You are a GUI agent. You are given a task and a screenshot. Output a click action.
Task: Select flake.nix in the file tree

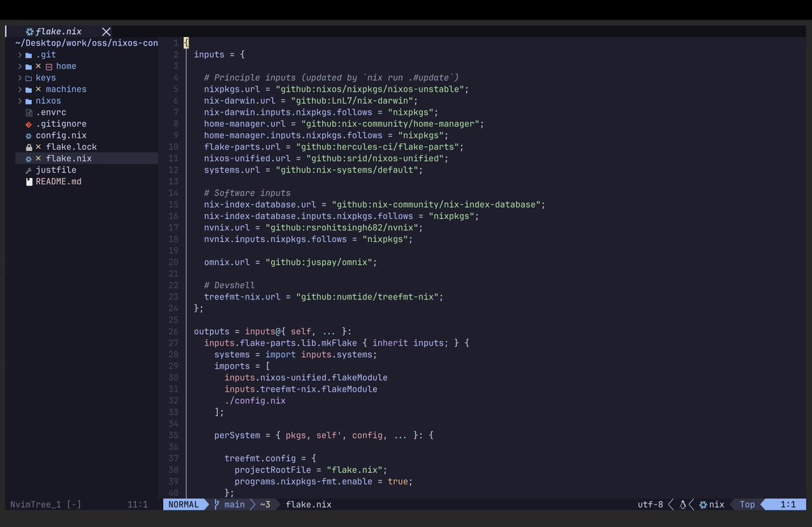[x=69, y=158]
